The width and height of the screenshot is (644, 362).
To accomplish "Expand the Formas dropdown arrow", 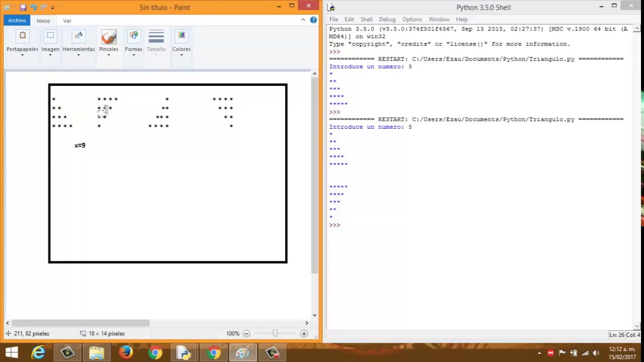I will click(134, 55).
